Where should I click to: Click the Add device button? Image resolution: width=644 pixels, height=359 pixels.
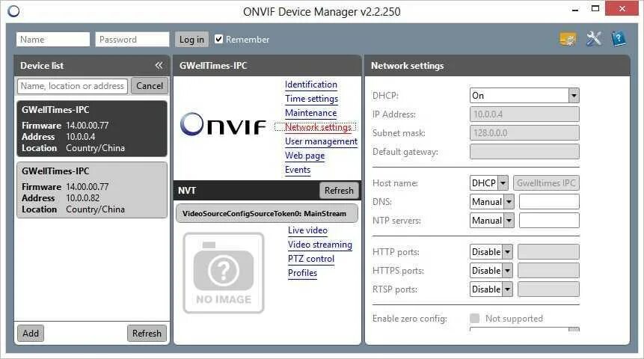(31, 333)
